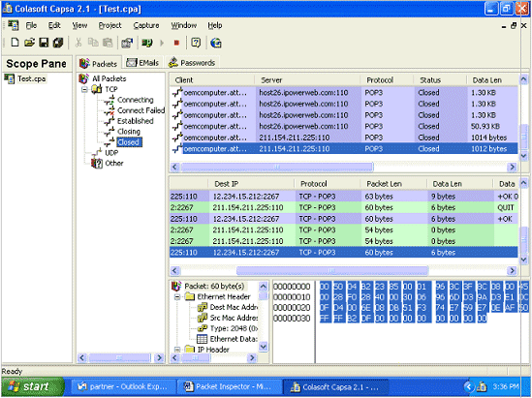Select the Connecting tree item
This screenshot has width=532, height=398.
pyautogui.click(x=136, y=100)
